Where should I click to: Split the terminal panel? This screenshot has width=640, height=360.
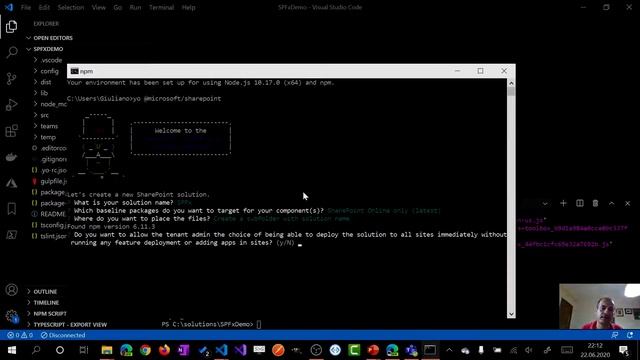[580, 203]
